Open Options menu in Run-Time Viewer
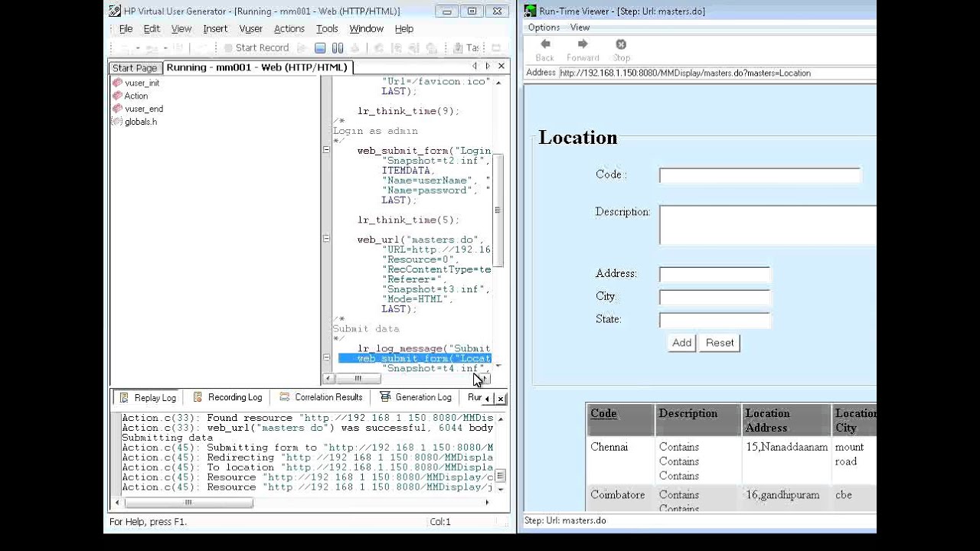Image resolution: width=980 pixels, height=551 pixels. point(544,28)
